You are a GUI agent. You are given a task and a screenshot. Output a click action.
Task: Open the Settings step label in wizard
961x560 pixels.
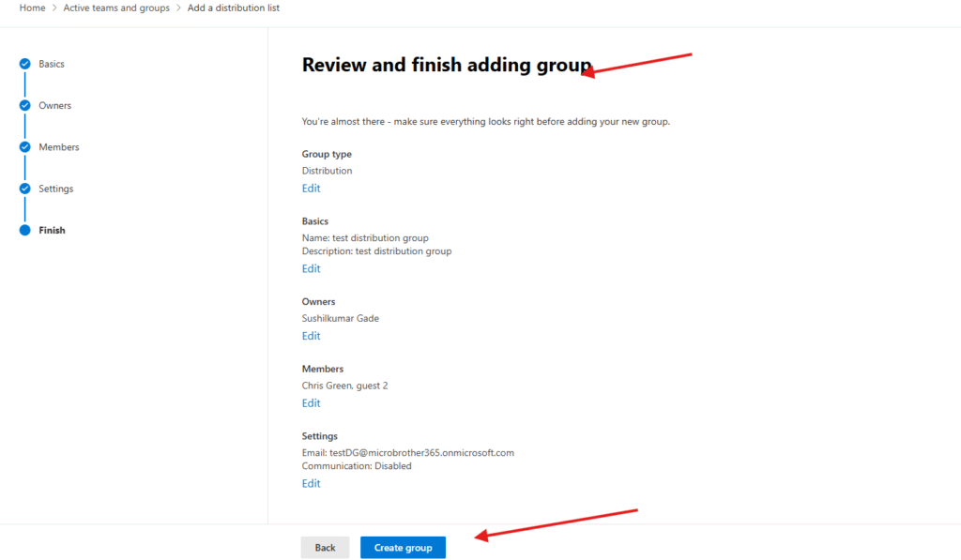[55, 189]
